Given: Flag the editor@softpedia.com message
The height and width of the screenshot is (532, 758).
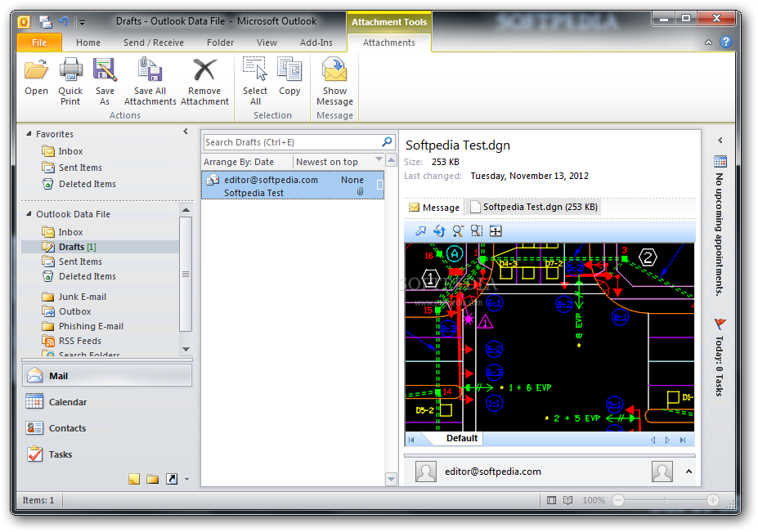Looking at the screenshot, I should tap(379, 185).
